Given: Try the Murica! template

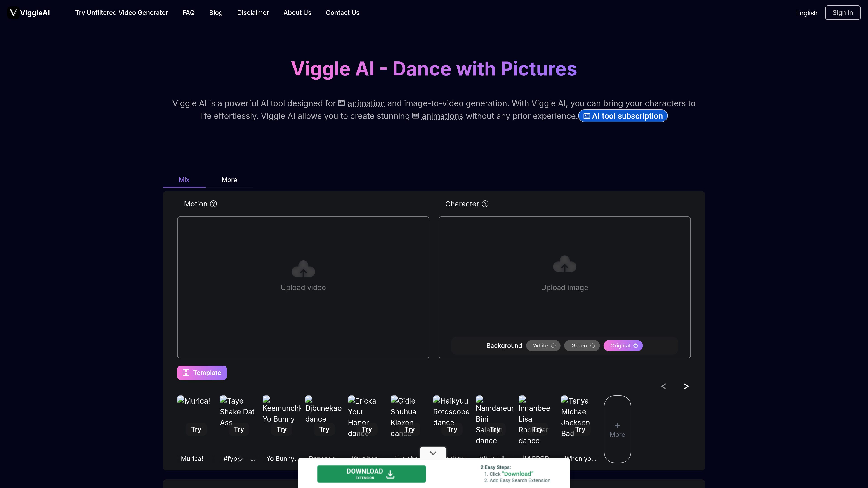Looking at the screenshot, I should pyautogui.click(x=196, y=429).
